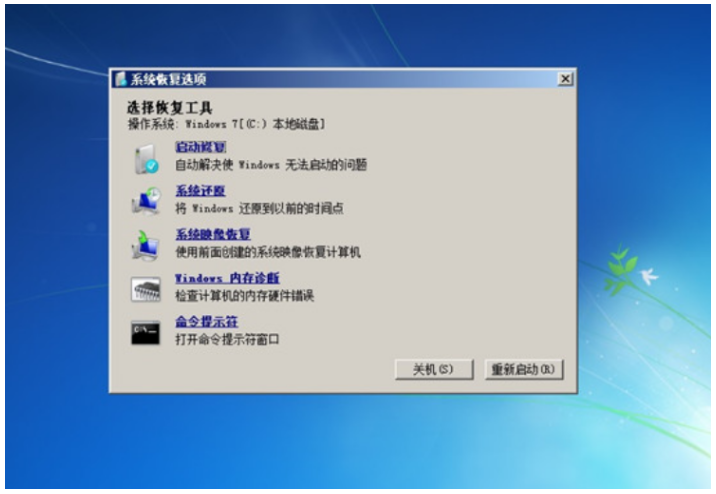The width and height of the screenshot is (716, 494).
Task: Open the 命令提示符 link
Action: (x=206, y=321)
